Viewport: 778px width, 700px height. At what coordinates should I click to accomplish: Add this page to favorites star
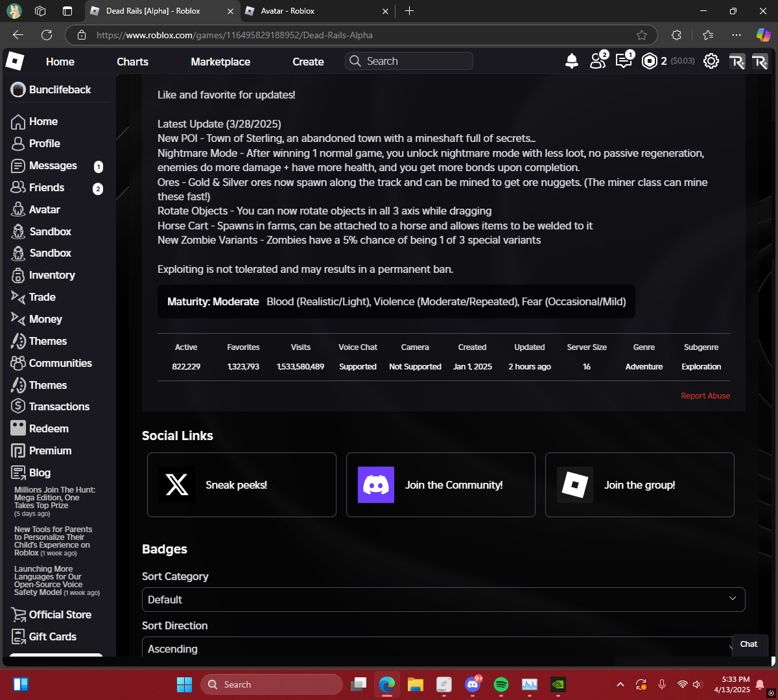[x=642, y=35]
